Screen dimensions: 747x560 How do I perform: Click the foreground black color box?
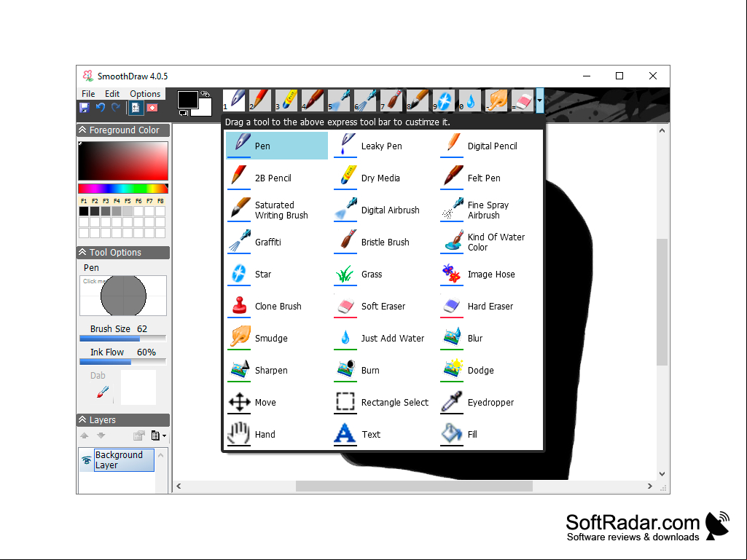pyautogui.click(x=188, y=100)
